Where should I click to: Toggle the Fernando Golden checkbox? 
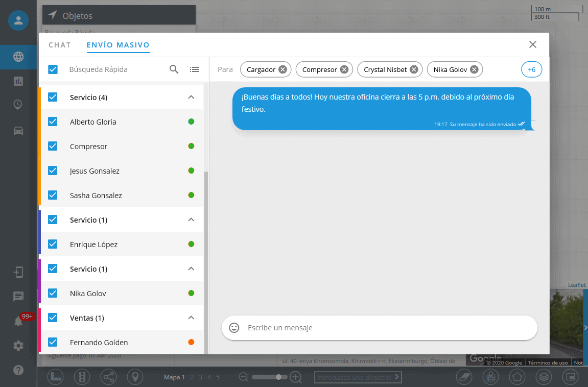53,342
